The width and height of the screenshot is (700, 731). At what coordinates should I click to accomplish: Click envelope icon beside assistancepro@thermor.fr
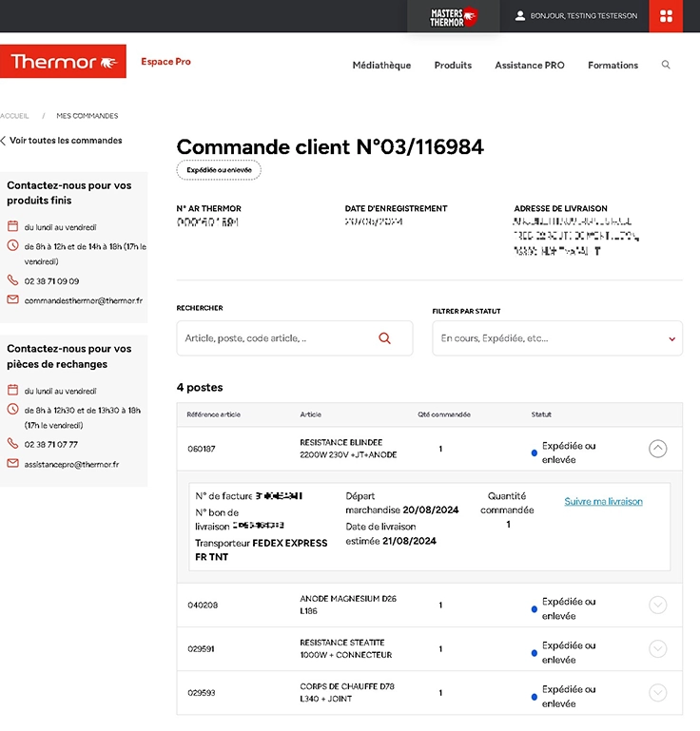pos(12,463)
